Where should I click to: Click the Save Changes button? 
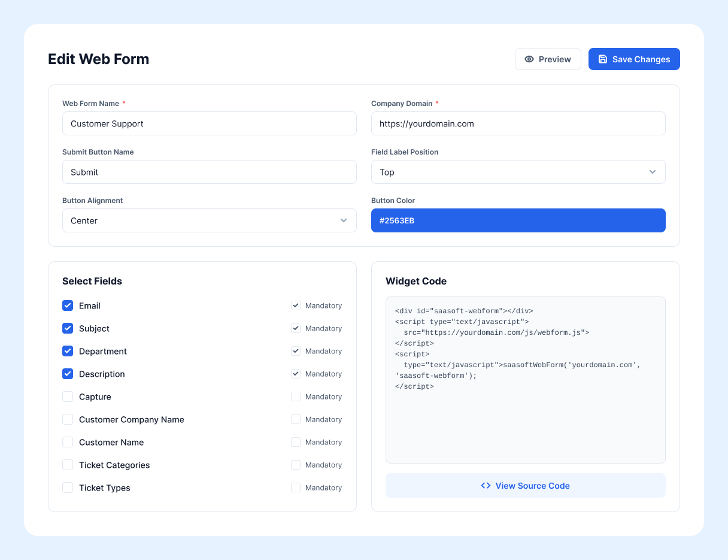coord(634,59)
